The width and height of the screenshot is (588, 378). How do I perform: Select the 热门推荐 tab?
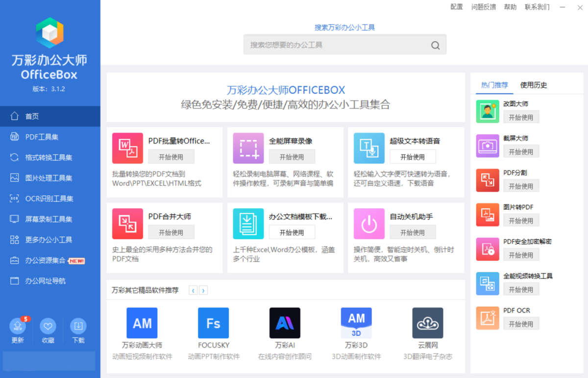494,85
